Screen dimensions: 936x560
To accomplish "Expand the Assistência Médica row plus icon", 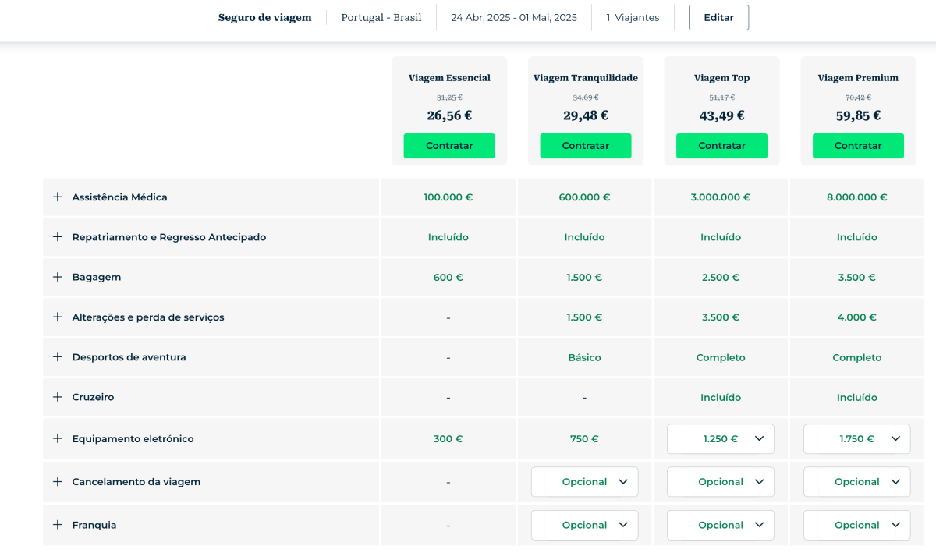I will [57, 197].
